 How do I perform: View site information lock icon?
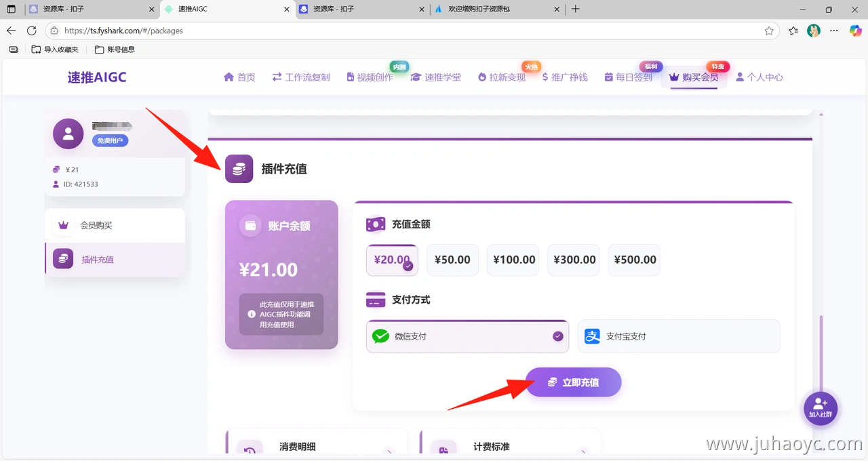point(54,31)
